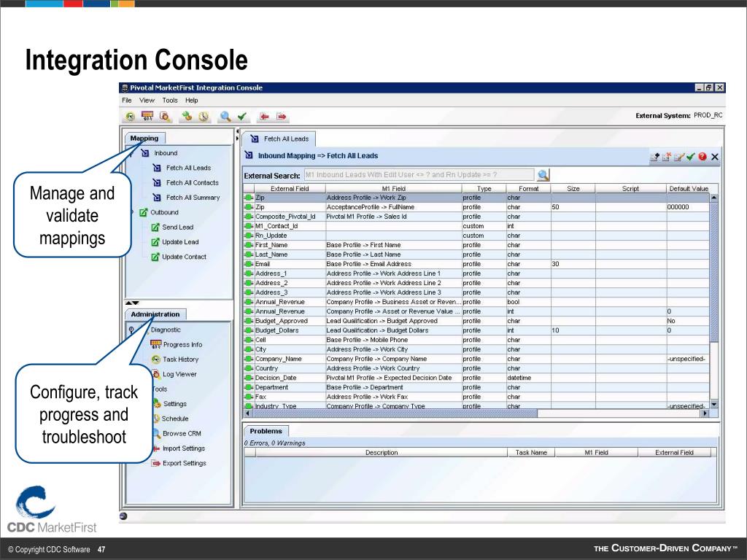The height and width of the screenshot is (560, 747).
Task: Click the horizontal scrollbar right arrow
Action: (705, 413)
